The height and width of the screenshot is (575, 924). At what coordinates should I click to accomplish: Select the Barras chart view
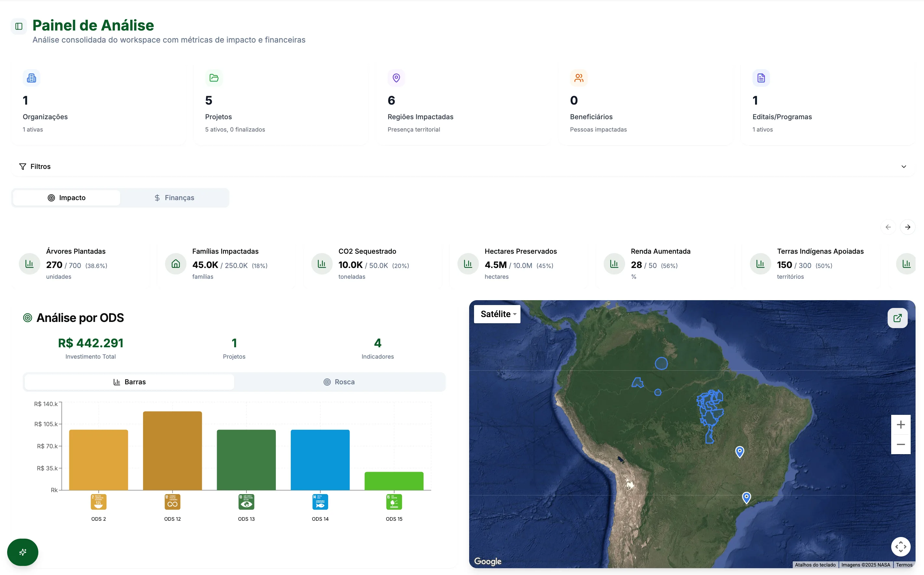pos(129,382)
